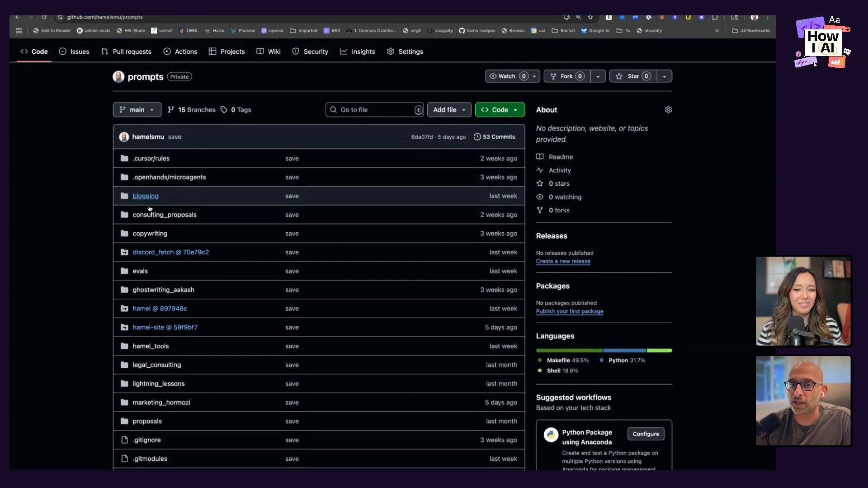Click the branches icon beside 15 Branches
The image size is (868, 488).
click(x=171, y=110)
